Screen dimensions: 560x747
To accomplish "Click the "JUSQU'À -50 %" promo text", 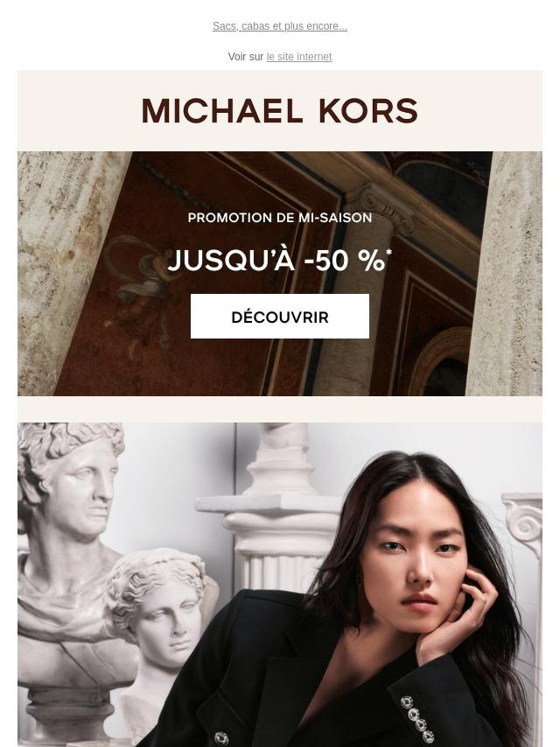I will pos(276,261).
